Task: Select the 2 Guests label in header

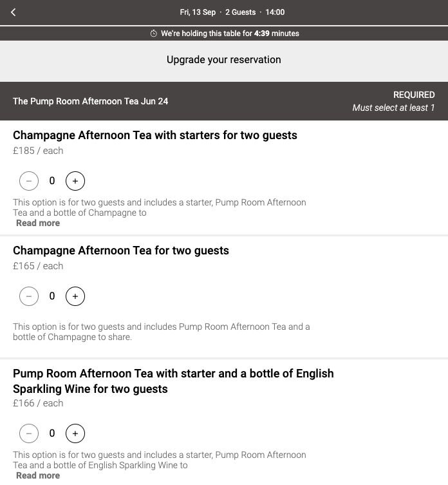Action: 240,12
